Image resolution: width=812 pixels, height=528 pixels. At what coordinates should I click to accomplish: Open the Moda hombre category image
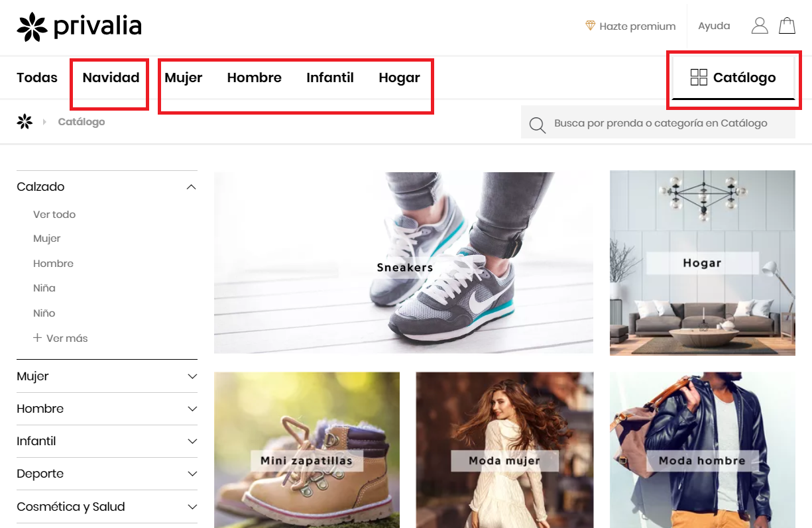(703, 450)
